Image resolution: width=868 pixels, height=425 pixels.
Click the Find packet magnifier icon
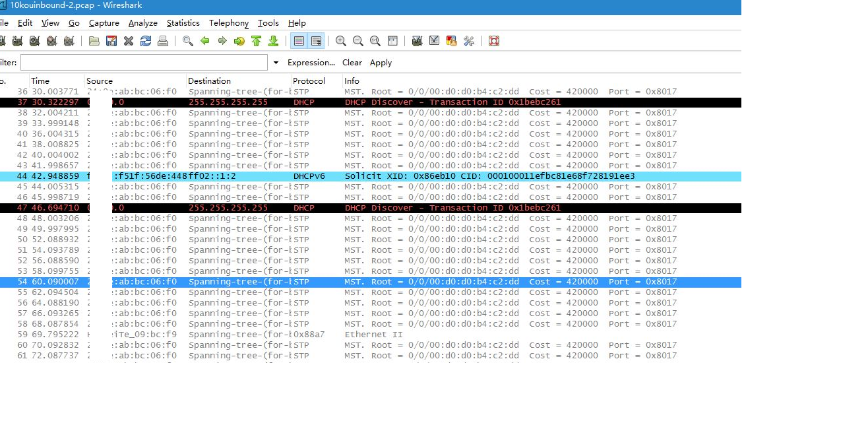click(188, 41)
